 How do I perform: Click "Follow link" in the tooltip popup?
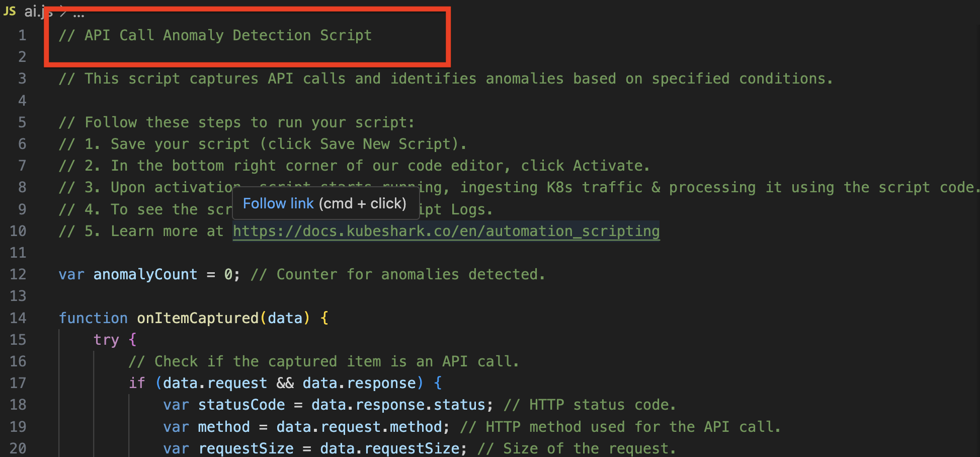tap(278, 203)
